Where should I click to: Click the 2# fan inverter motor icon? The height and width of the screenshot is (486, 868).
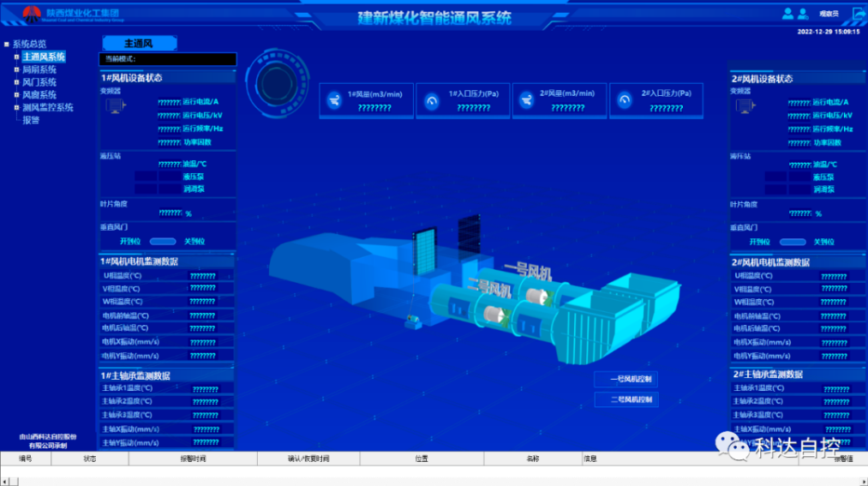(745, 106)
